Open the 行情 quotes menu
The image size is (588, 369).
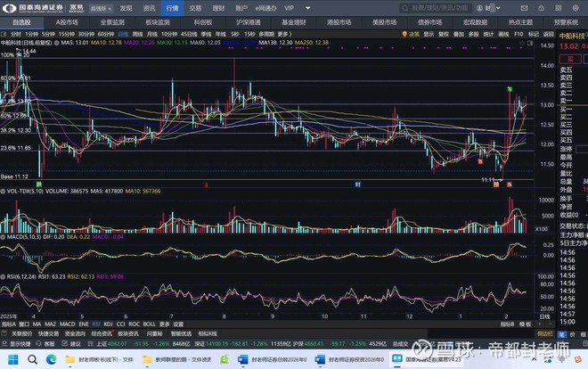click(172, 8)
